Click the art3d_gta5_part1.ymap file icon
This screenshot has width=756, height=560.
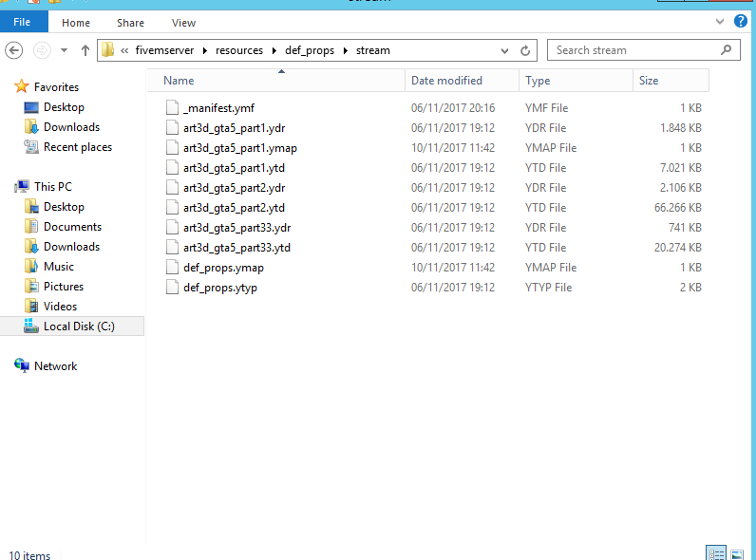coord(172,147)
